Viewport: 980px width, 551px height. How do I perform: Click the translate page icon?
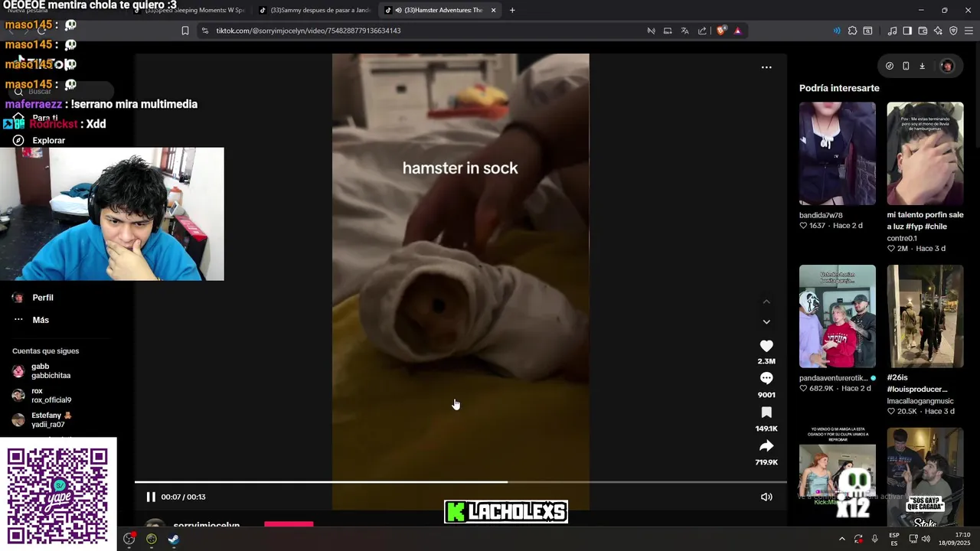(x=684, y=31)
